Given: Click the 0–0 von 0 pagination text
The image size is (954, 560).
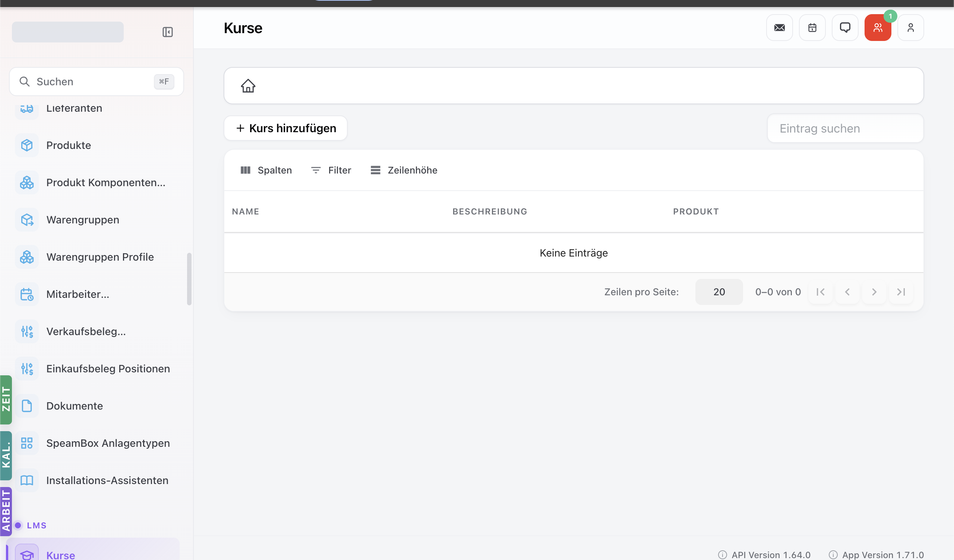Looking at the screenshot, I should 778,292.
